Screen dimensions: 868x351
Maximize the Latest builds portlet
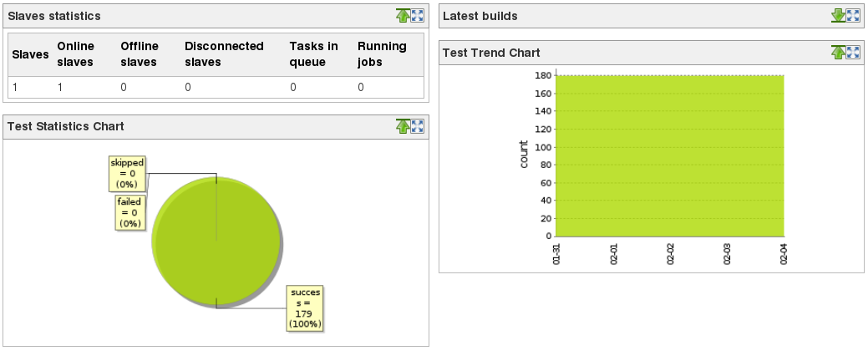[852, 16]
